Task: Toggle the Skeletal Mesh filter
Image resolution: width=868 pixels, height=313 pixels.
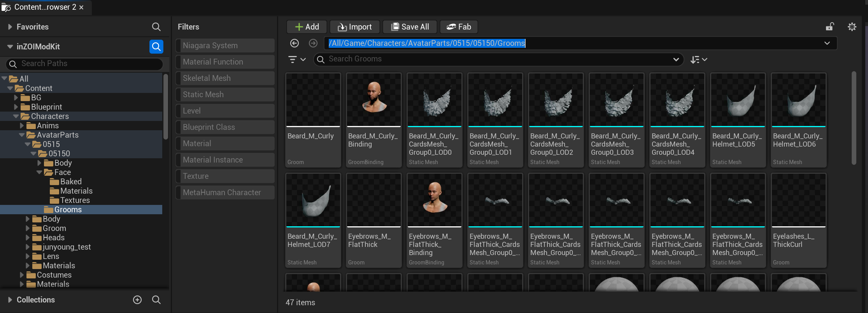Action: (225, 78)
